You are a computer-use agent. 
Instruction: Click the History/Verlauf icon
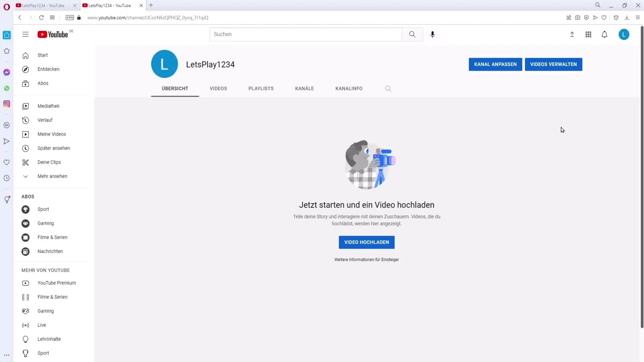25,120
